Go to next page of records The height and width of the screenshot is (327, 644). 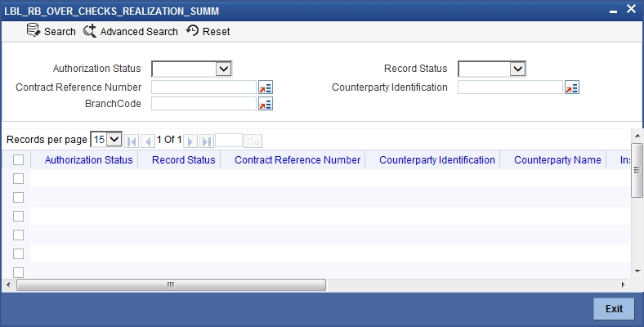point(190,141)
